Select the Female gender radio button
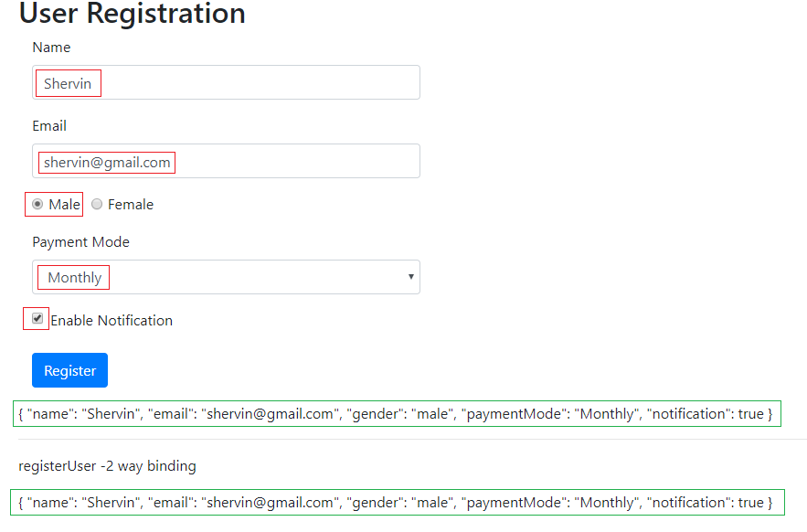The height and width of the screenshot is (532, 807). coord(97,204)
